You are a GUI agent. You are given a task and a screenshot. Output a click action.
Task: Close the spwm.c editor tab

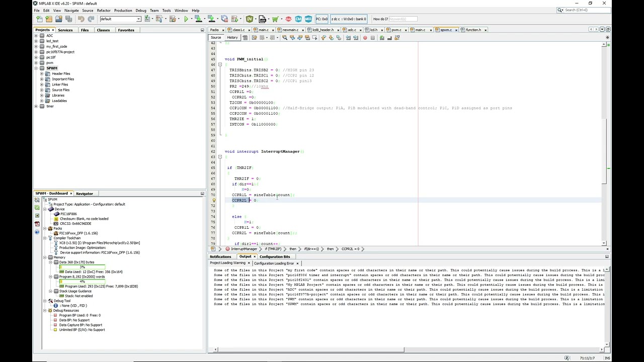pos(456,30)
